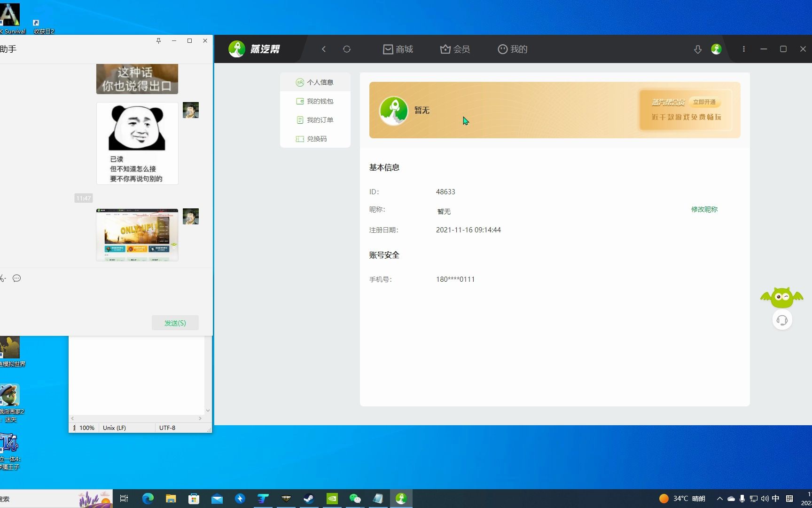
Task: Open the 会员 membership tab
Action: point(455,49)
